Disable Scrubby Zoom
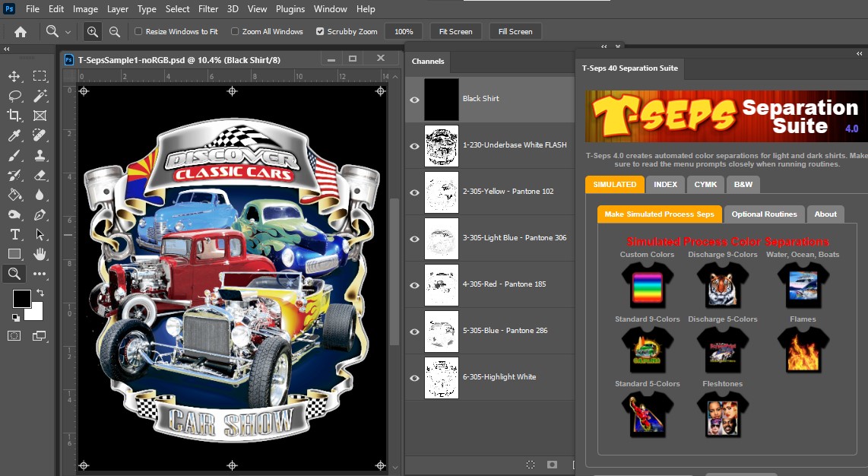The width and height of the screenshot is (868, 476). pos(320,31)
